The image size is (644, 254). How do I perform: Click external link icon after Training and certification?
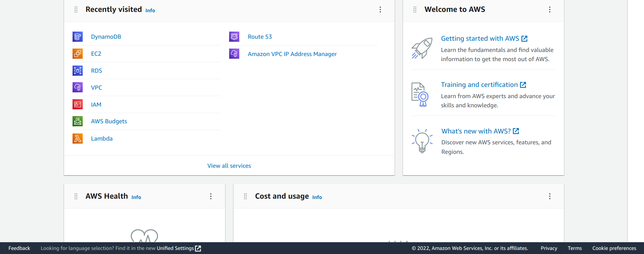[523, 85]
